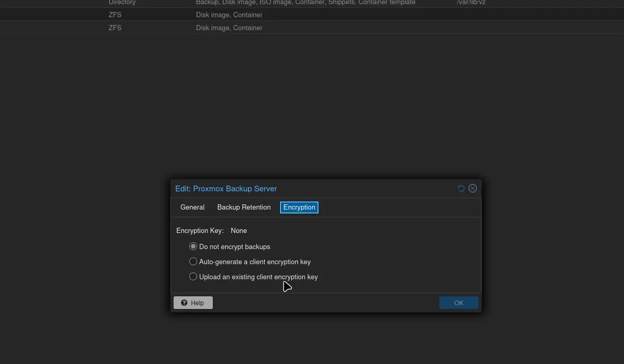Screen dimensions: 624x364
Task: Open Help for the backup server dialog
Action: (193, 303)
